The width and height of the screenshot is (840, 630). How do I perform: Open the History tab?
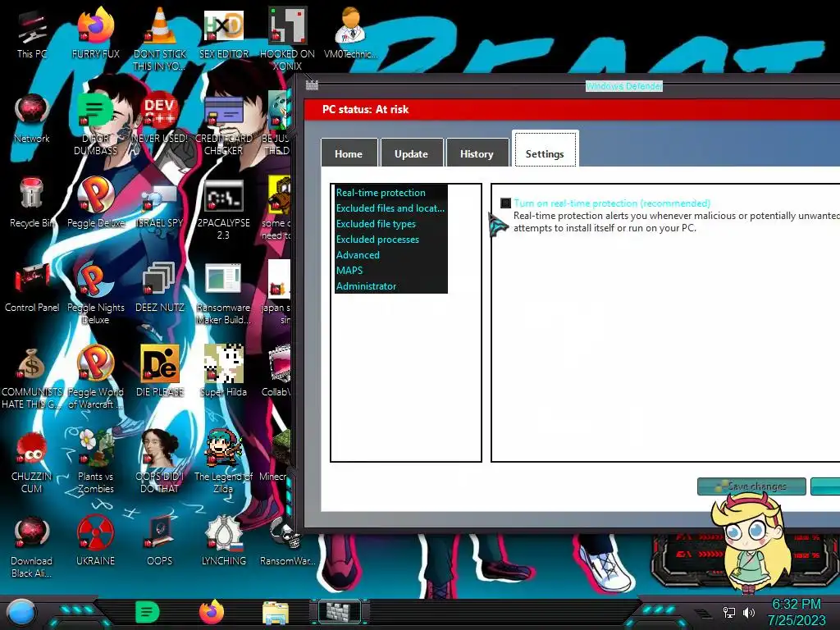tap(477, 153)
